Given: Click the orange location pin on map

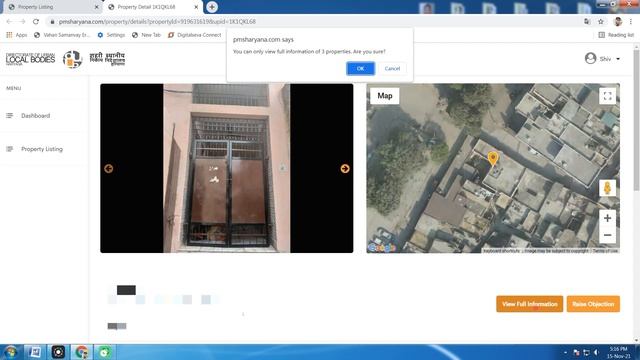Looking at the screenshot, I should pos(493,158).
